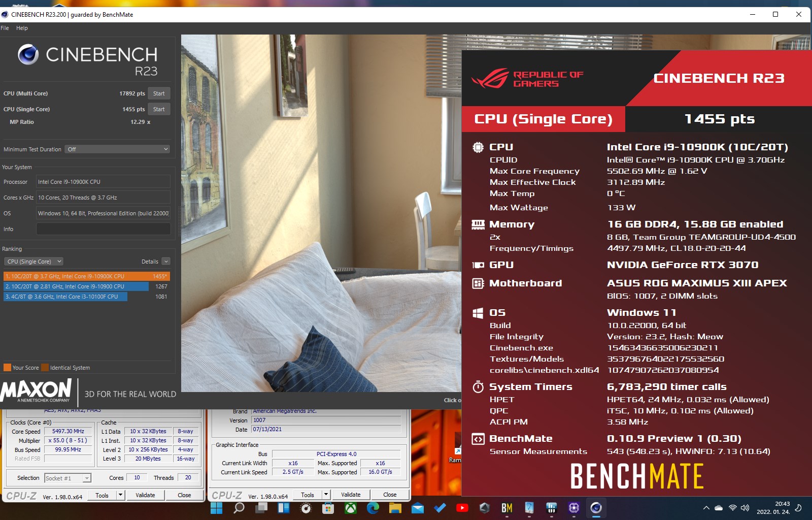Open YouTube from taskbar
812x520 pixels.
pyautogui.click(x=462, y=508)
